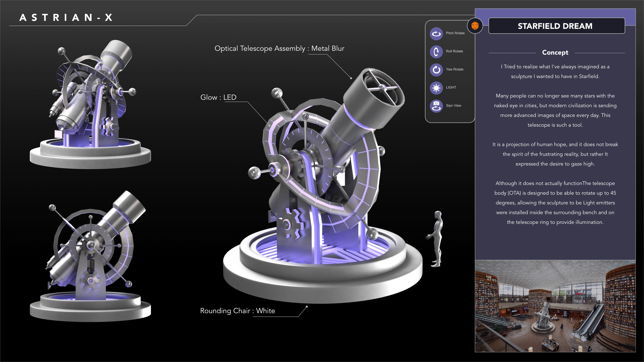Click the paragraph starting 'It is a projection'
644x362 pixels.
pyautogui.click(x=555, y=154)
